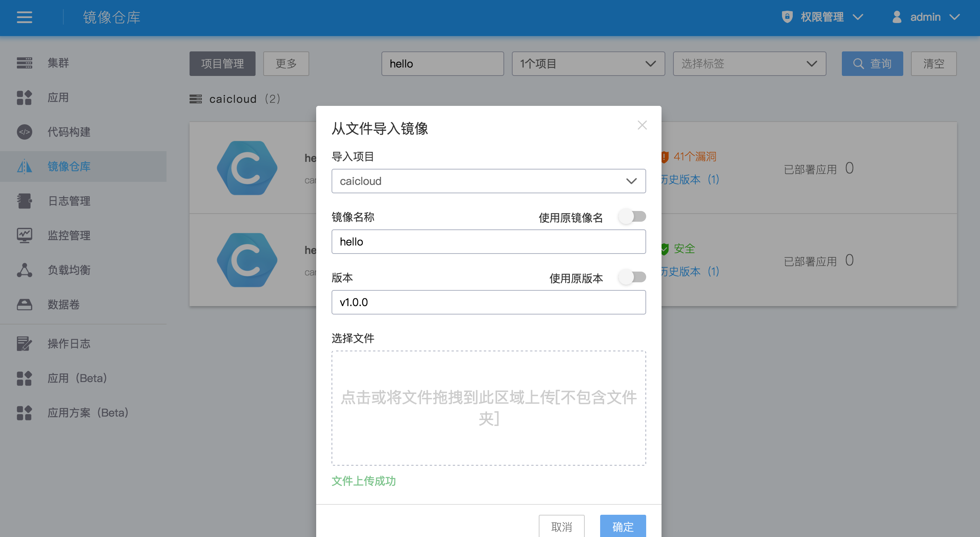The height and width of the screenshot is (537, 980).
Task: Open the data volumes (数据卷) icon
Action: coord(24,305)
